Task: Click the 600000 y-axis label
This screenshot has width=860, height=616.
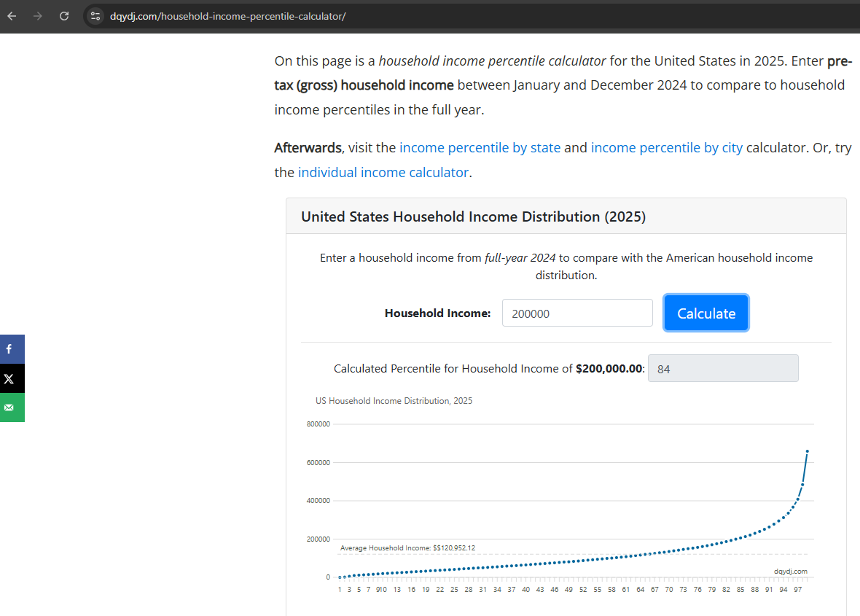Action: click(318, 462)
